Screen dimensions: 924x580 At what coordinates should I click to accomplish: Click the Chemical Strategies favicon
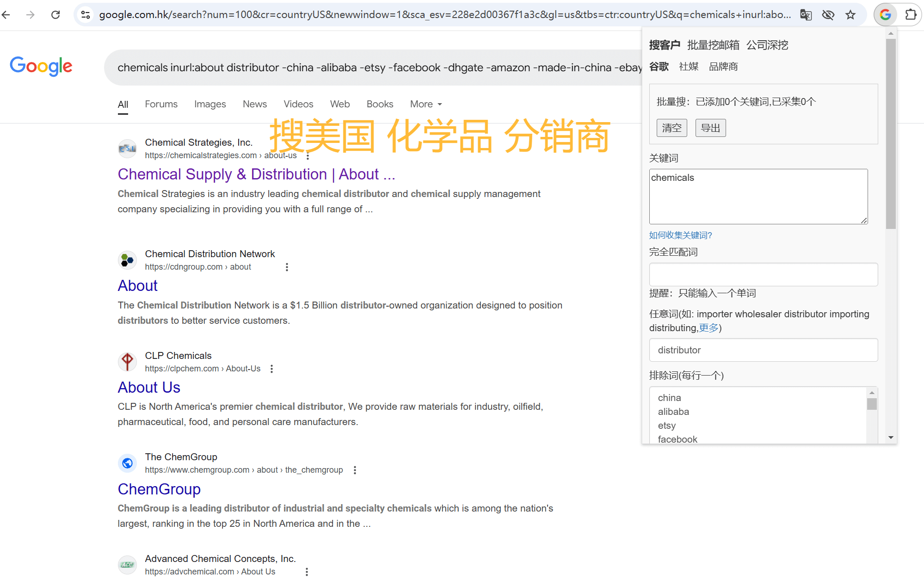pos(127,148)
